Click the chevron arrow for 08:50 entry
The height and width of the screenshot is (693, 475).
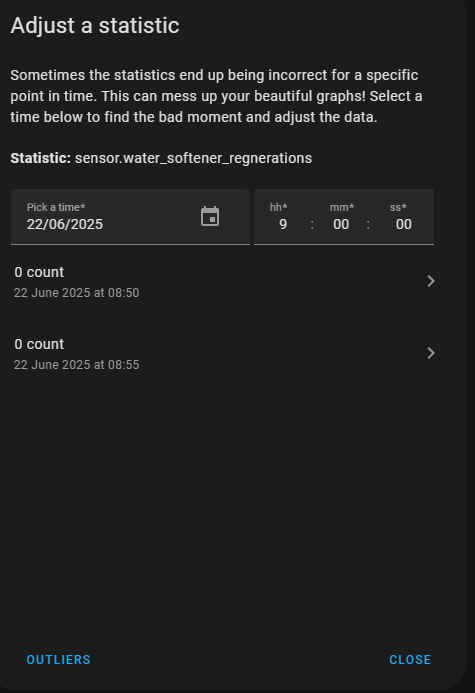pos(431,281)
